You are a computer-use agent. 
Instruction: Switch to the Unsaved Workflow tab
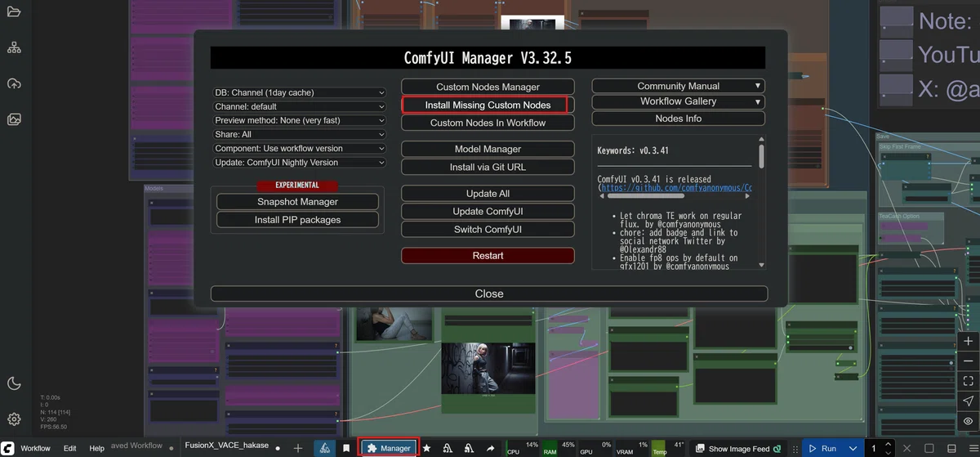pos(137,446)
